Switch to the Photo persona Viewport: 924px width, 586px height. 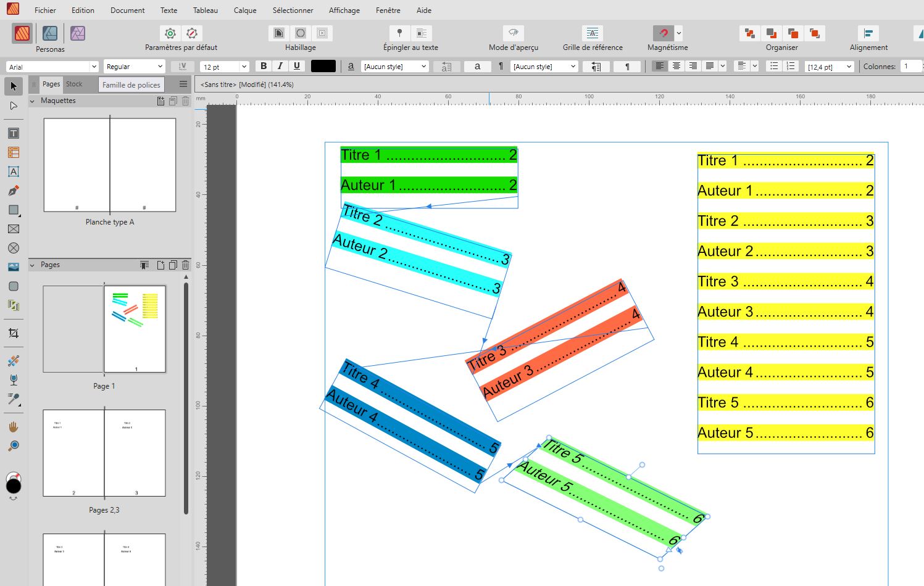click(x=78, y=33)
